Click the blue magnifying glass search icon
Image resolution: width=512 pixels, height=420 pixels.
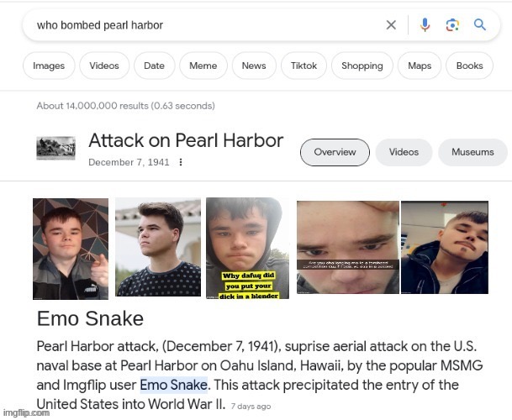[x=480, y=25]
